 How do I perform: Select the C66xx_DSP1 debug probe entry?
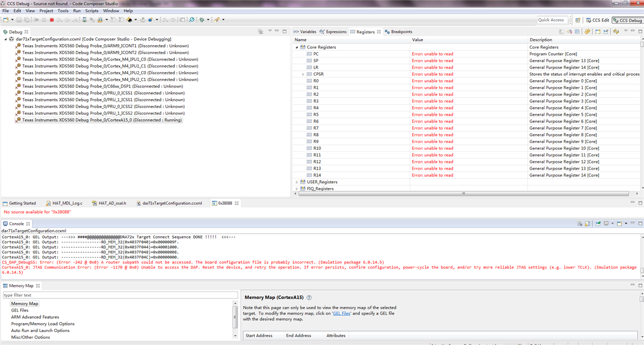99,86
